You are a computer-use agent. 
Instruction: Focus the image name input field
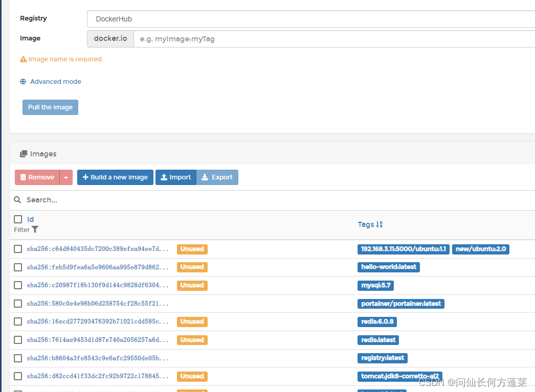(x=335, y=39)
